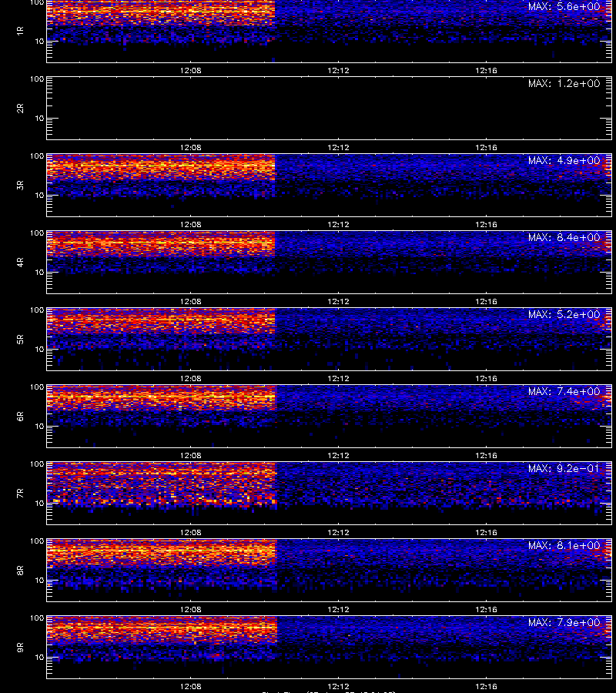Click the 12:08 time tick below panel 9R
Viewport: 616px width, 693px height.
coord(190,686)
